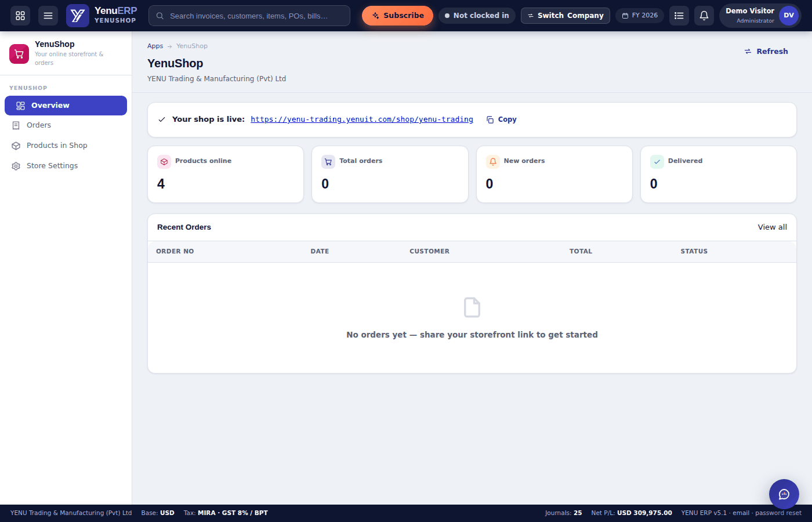Screen dimensions: 812x522
Task: Open Products in Shop
Action: [66, 146]
